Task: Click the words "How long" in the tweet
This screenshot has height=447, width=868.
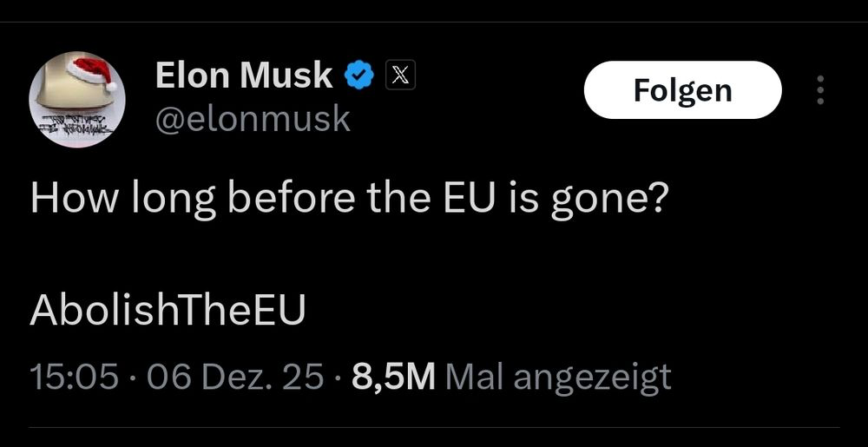Action: pos(123,199)
